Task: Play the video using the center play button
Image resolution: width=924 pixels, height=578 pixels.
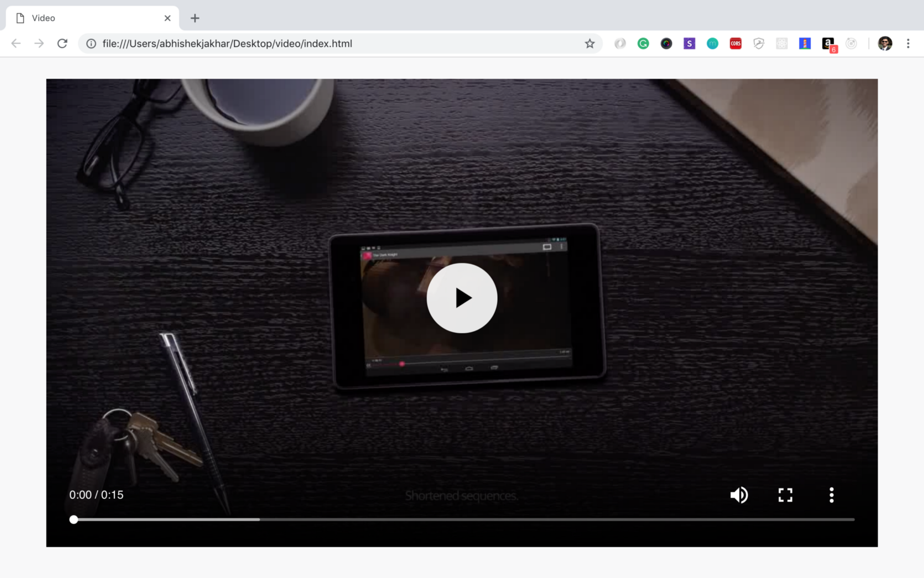Action: pos(462,298)
